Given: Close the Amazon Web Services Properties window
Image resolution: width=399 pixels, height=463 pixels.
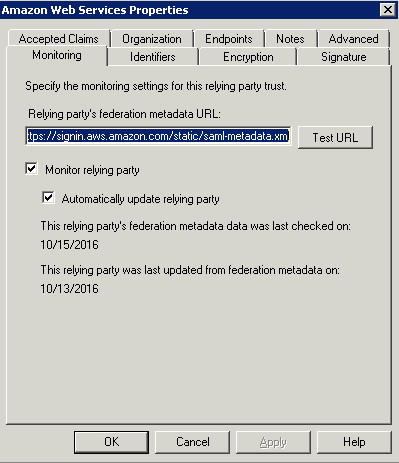Looking at the screenshot, I should click(388, 10).
